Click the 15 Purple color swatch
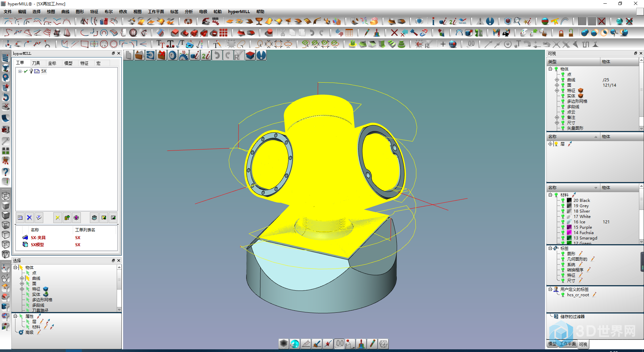The width and height of the screenshot is (644, 352). pyautogui.click(x=569, y=227)
